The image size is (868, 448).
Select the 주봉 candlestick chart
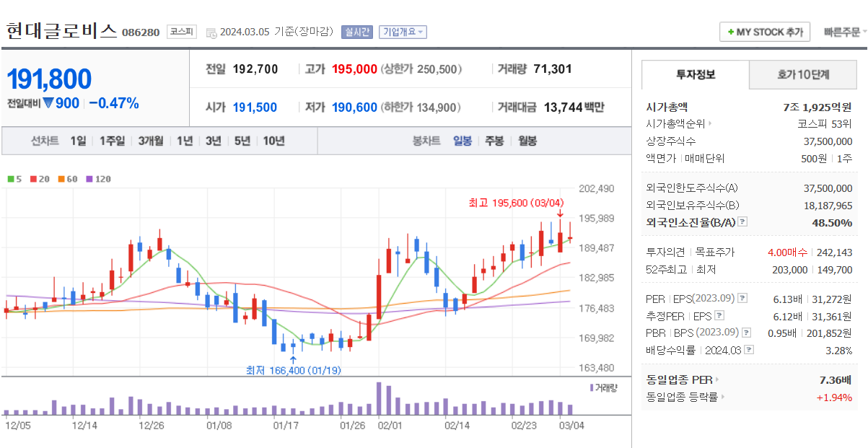[494, 141]
